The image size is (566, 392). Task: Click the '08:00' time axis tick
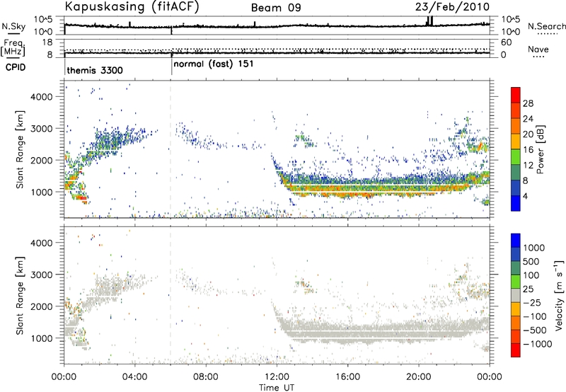click(206, 377)
